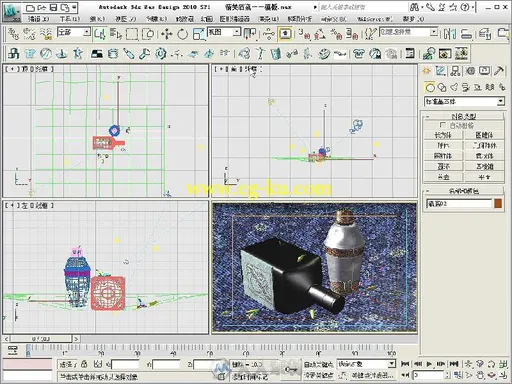Activate the Select and Link tool

tap(13, 34)
